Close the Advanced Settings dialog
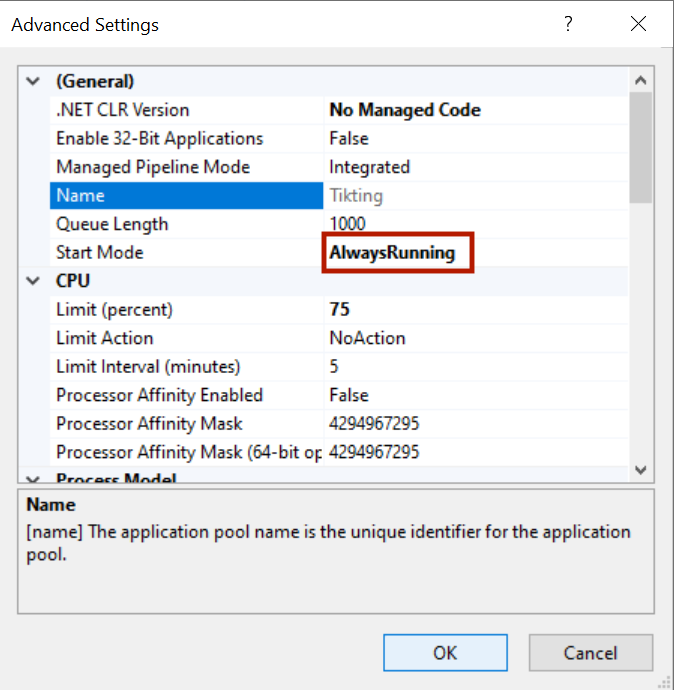This screenshot has height=690, width=675. coord(638,25)
